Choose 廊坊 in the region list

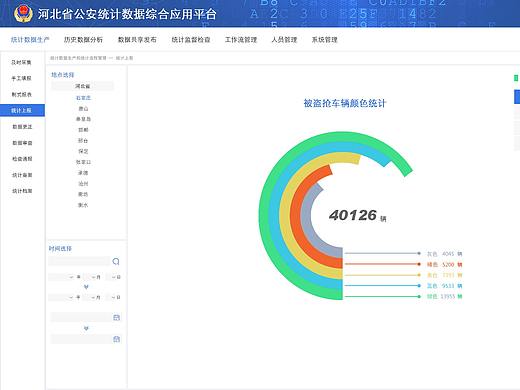coord(83,194)
